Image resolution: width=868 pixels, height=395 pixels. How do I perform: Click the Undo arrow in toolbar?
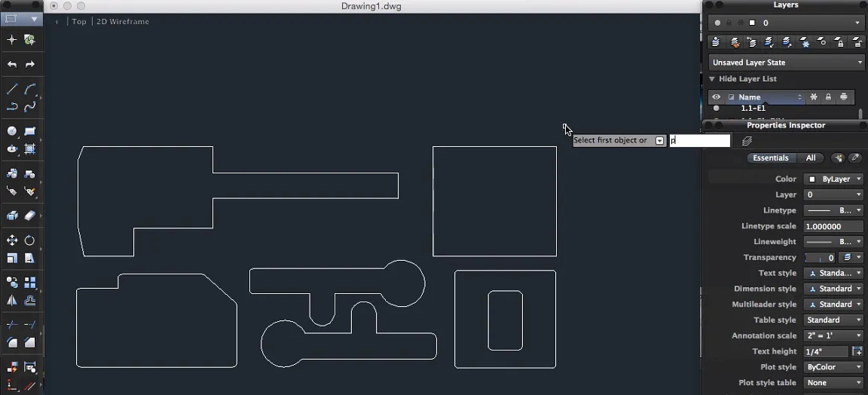[12, 65]
